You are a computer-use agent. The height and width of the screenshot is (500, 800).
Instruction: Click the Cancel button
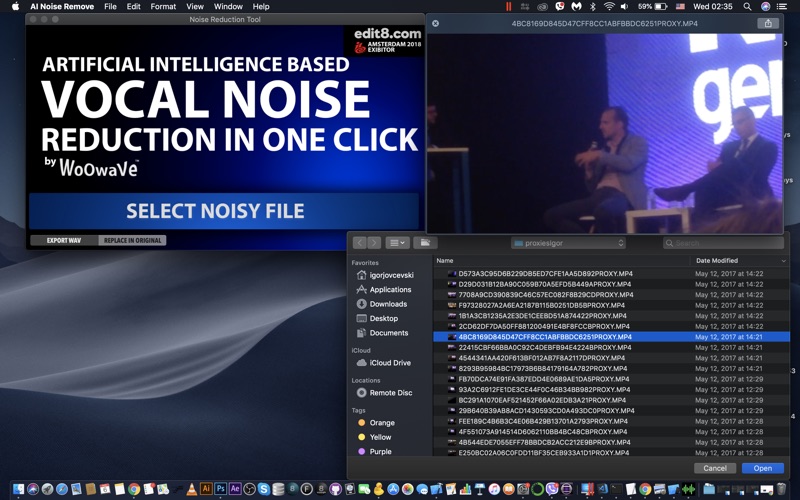click(714, 468)
